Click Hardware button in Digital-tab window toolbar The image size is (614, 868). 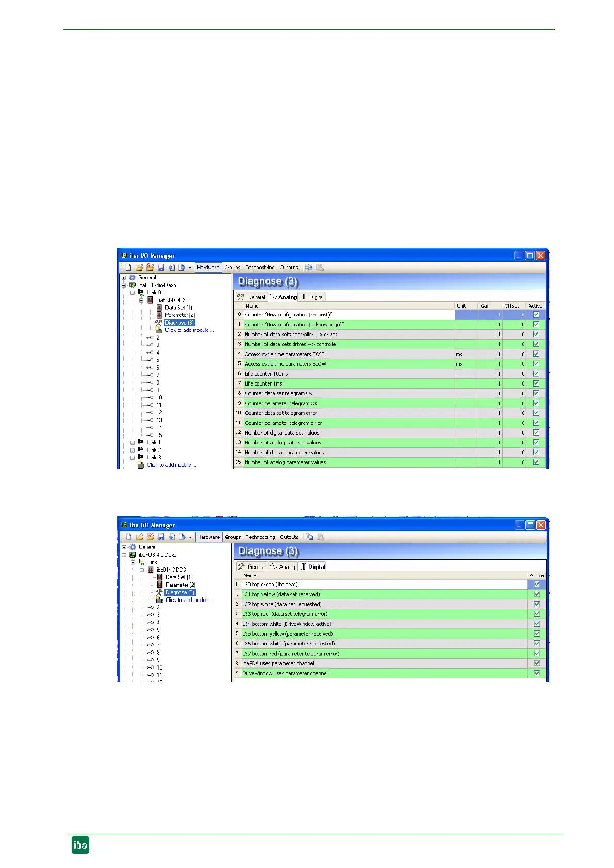(209, 537)
